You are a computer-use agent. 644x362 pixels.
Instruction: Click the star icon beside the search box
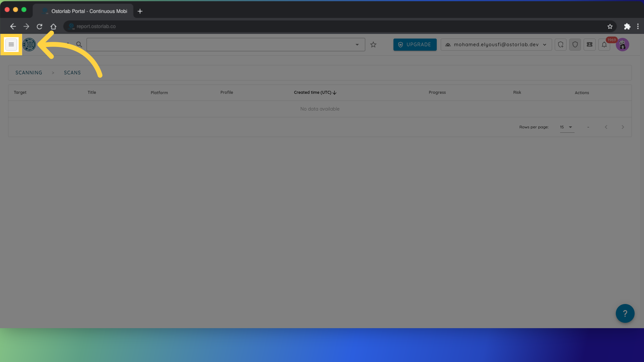tap(373, 45)
